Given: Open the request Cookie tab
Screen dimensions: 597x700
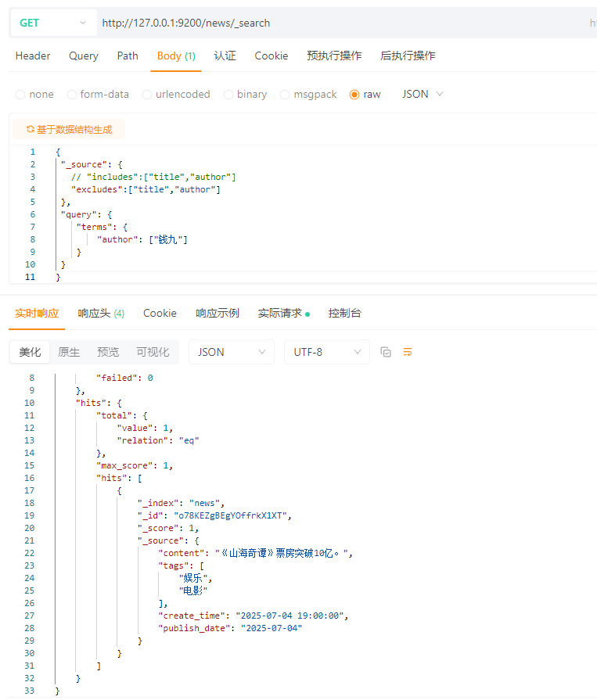Looking at the screenshot, I should [271, 56].
